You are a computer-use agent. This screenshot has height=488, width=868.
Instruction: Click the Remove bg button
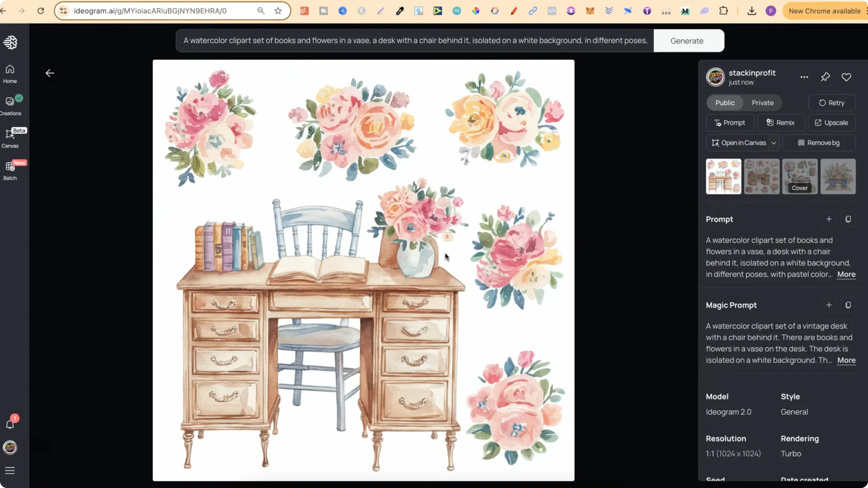[x=819, y=143]
